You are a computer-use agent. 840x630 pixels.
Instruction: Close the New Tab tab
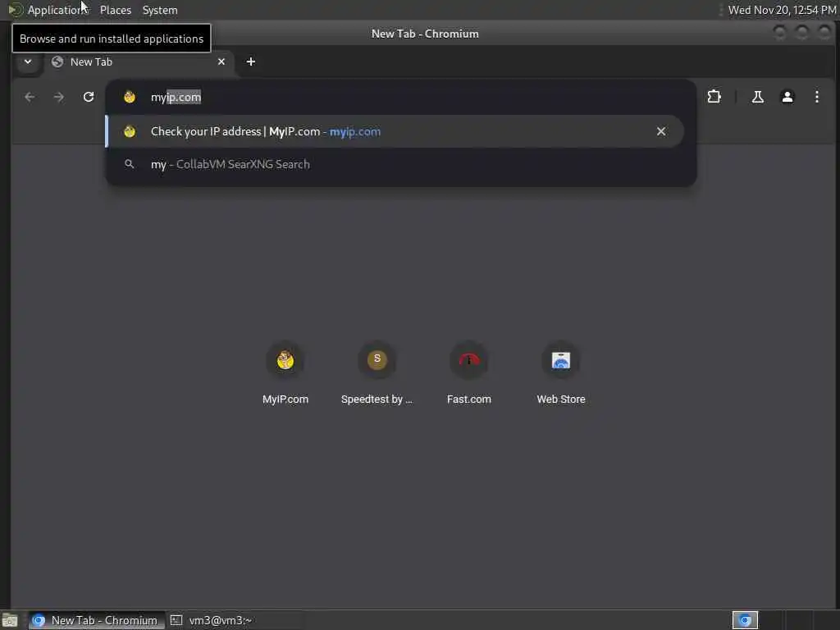[x=221, y=62]
